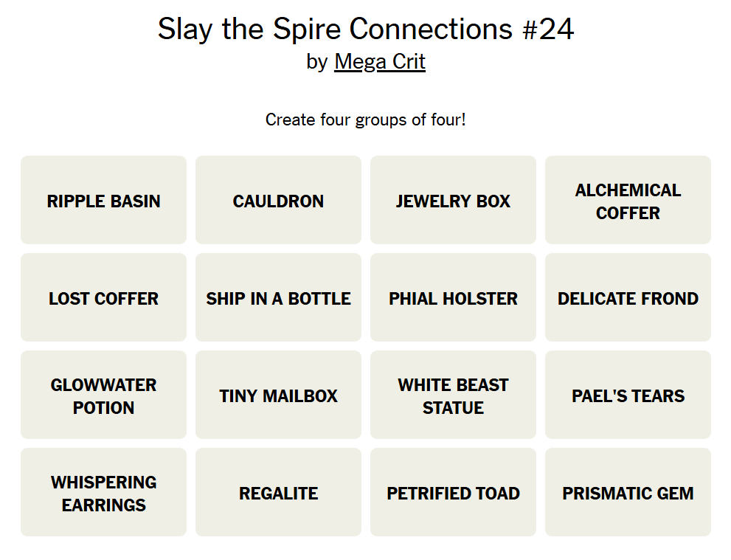
Task: Click the word by next to Mega Crit
Action: pyautogui.click(x=317, y=62)
